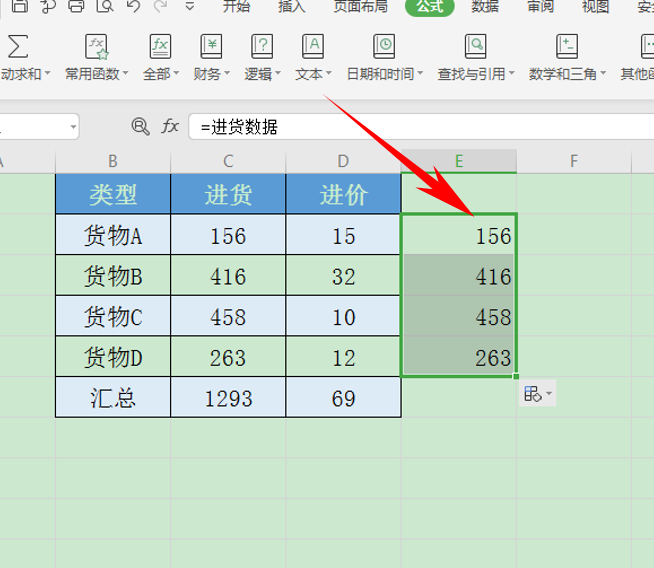The height and width of the screenshot is (568, 654).
Task: Click the magnifier icon beside fx
Action: pos(140,126)
